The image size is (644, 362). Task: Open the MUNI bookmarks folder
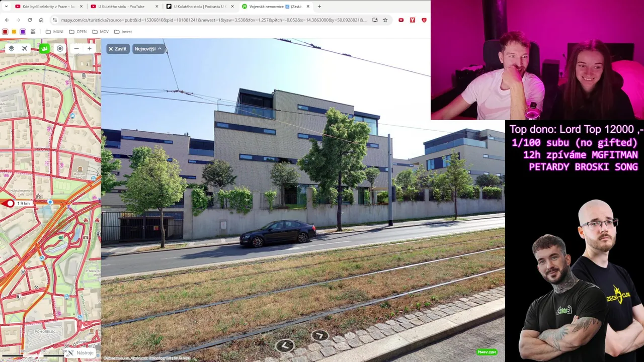[54, 32]
